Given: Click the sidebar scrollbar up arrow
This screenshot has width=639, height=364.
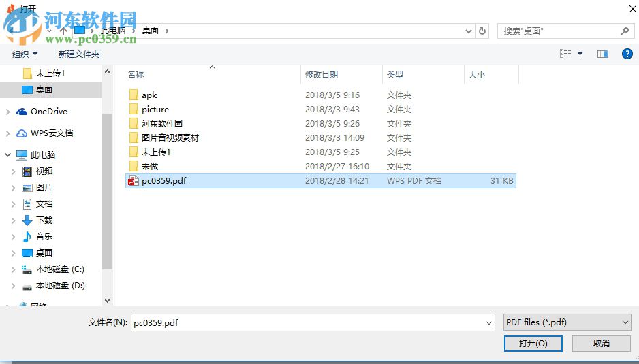Looking at the screenshot, I should coord(107,71).
